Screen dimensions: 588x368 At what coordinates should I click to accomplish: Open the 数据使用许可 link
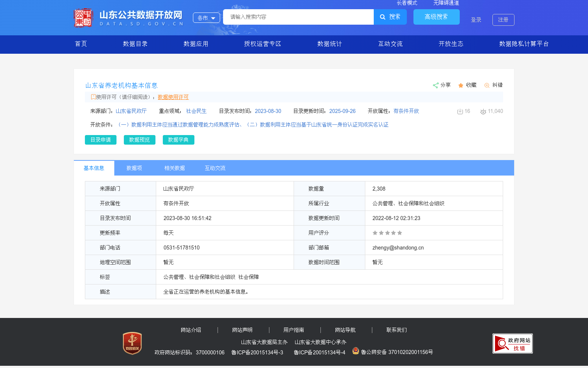tap(173, 97)
